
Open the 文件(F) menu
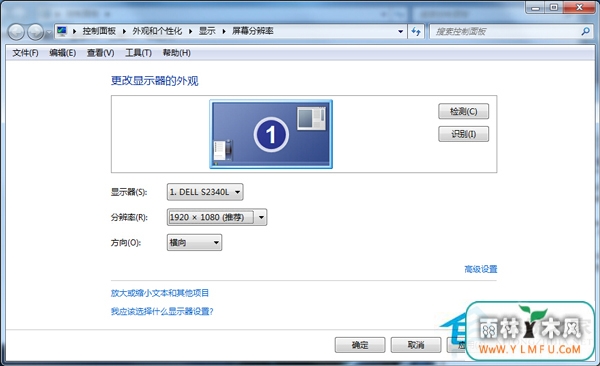point(25,53)
